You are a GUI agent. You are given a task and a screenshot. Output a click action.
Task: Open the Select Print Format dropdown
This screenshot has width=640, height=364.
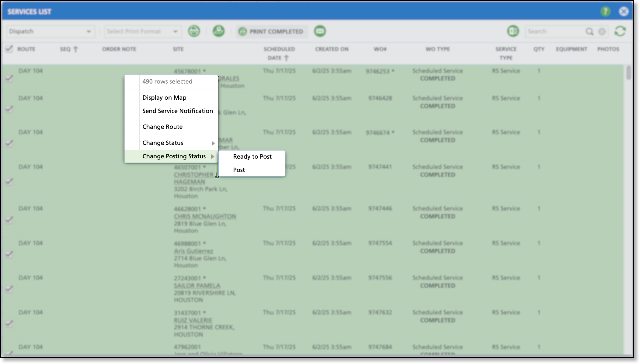pos(142,31)
